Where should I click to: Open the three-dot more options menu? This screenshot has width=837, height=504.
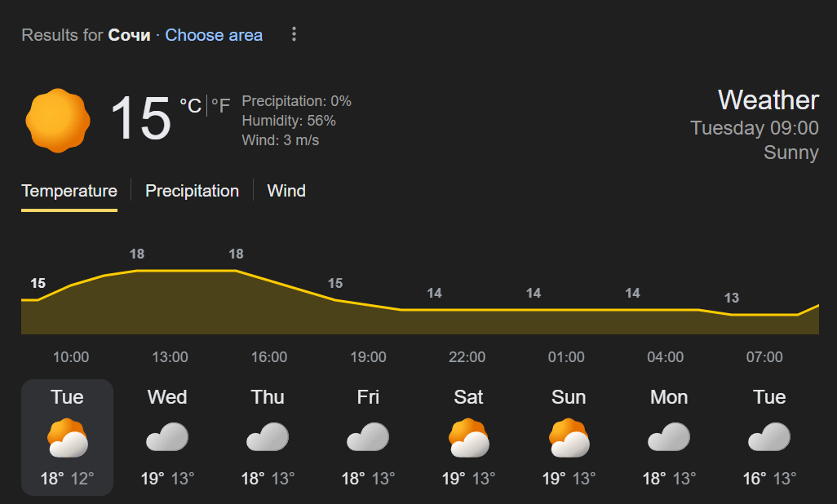point(294,34)
